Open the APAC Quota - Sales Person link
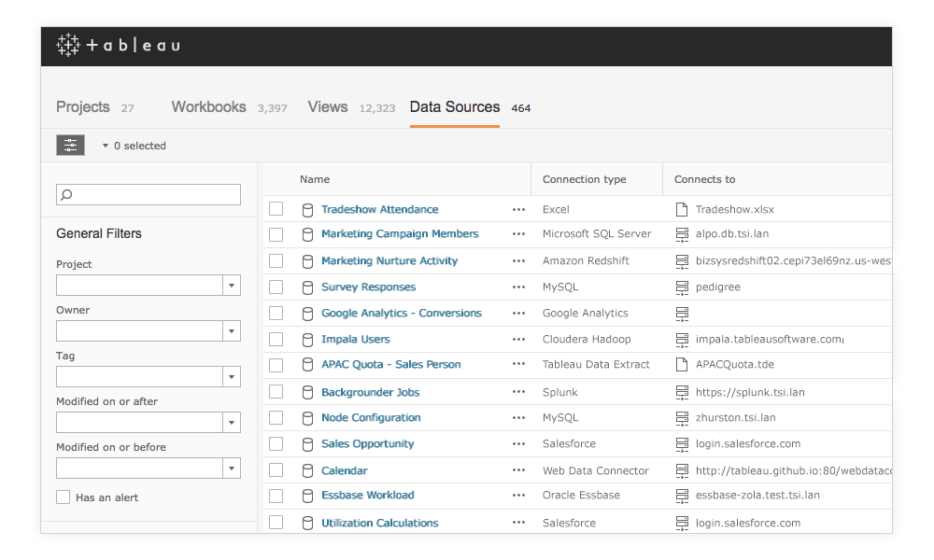Screen dimensions: 934x560 (390, 364)
